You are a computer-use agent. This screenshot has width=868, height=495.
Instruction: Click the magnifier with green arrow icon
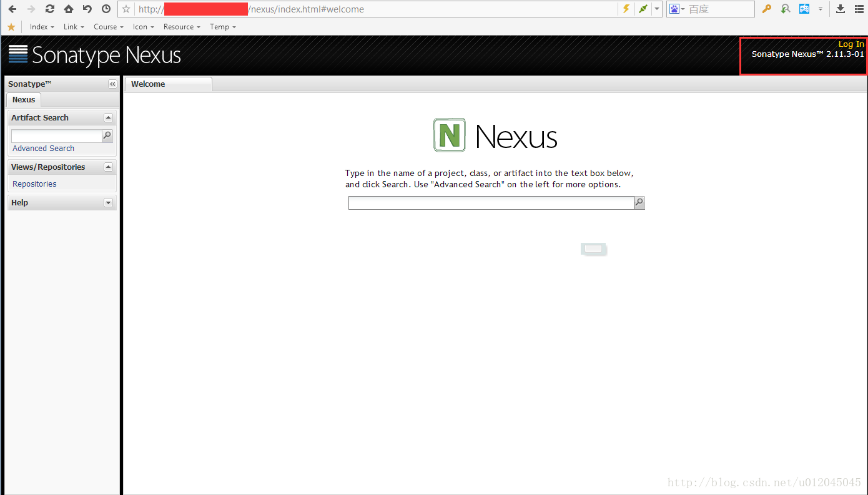pos(786,9)
